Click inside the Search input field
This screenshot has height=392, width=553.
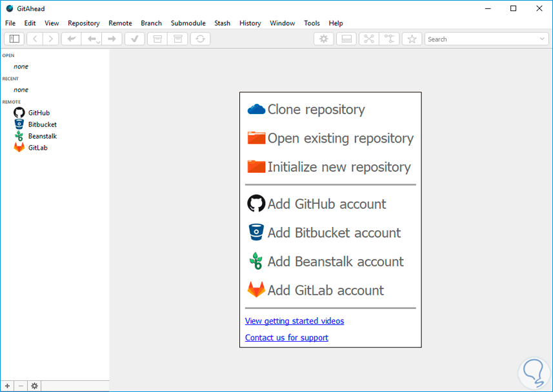point(481,39)
